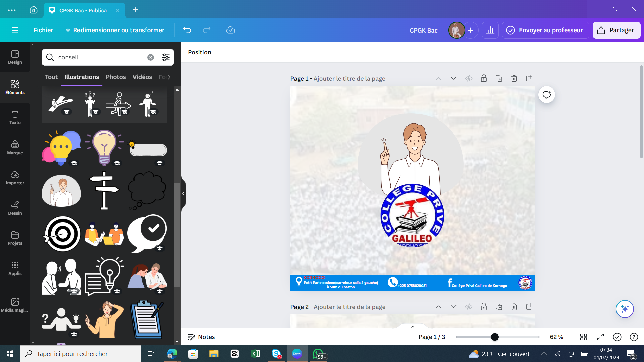Viewport: 644px width, 362px height.
Task: Open Redimensionner ou transformer menu
Action: click(x=115, y=30)
